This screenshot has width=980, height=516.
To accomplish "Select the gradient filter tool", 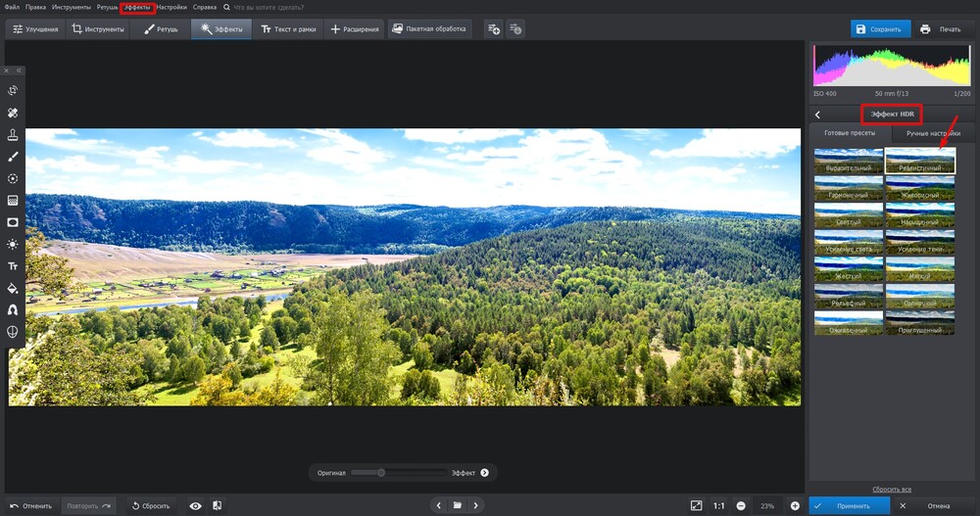I will coord(13,201).
